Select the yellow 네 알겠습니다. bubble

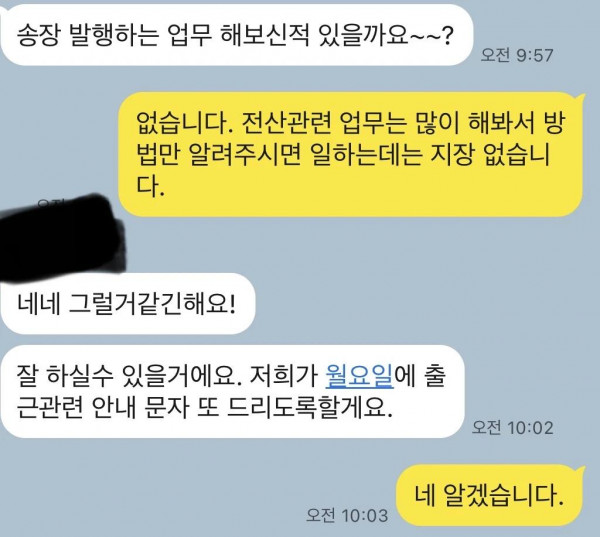489,495
